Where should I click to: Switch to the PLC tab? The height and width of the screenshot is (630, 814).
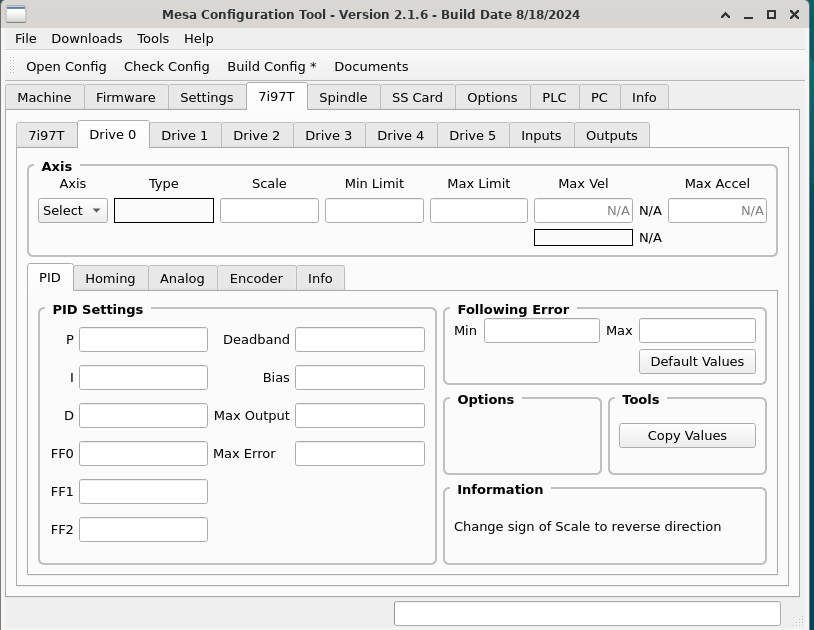coord(554,98)
